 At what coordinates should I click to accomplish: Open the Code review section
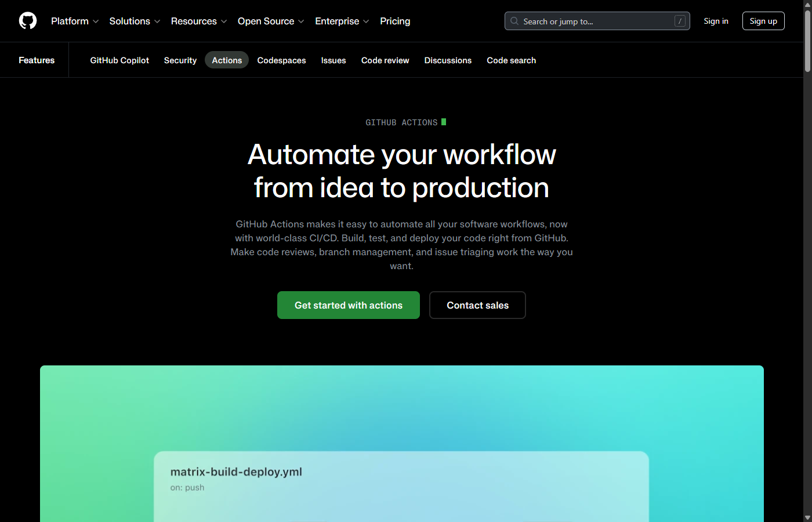tap(385, 60)
